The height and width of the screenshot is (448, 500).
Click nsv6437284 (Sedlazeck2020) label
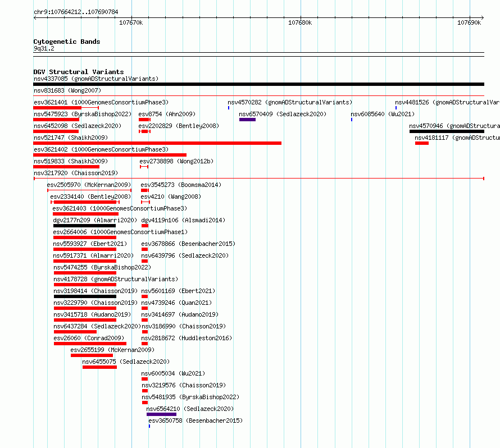point(97,326)
